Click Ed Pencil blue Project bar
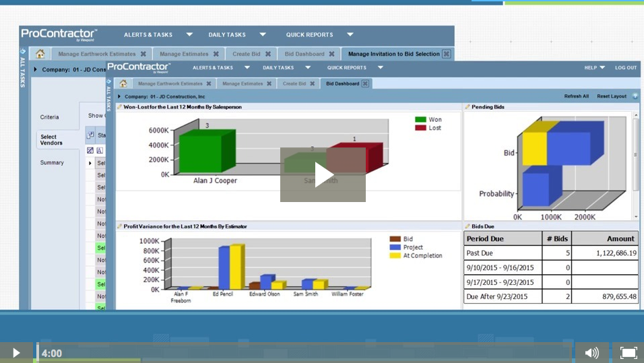 tap(224, 268)
